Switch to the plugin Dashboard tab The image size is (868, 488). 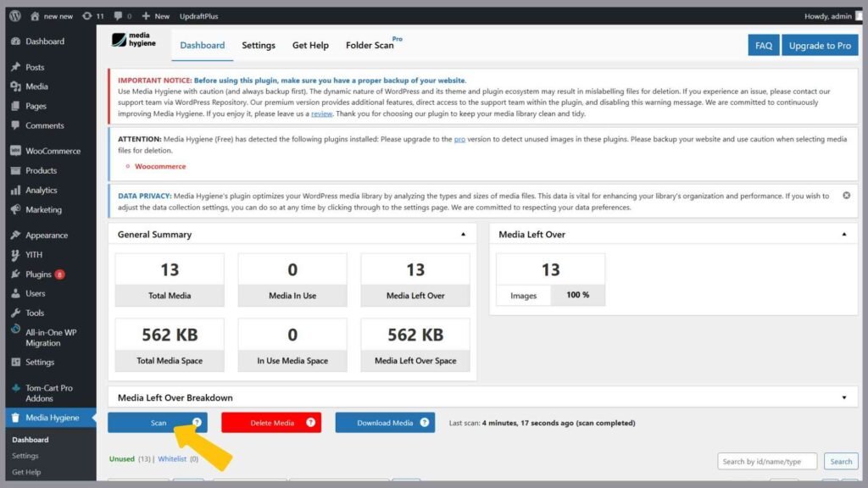pyautogui.click(x=202, y=46)
